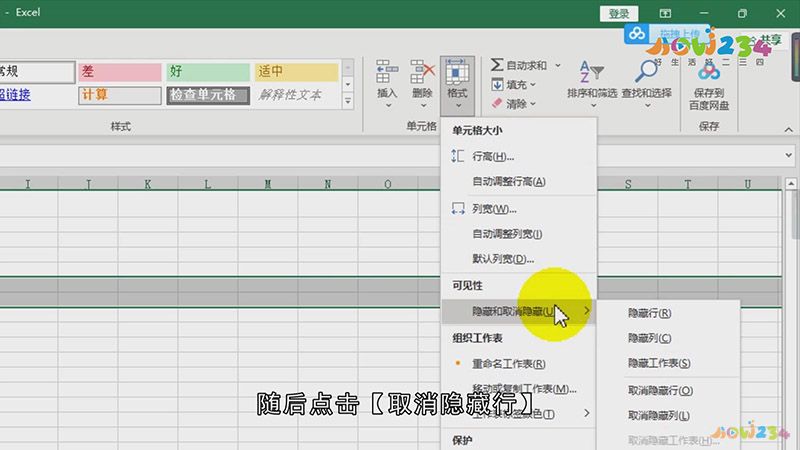The image size is (800, 450).
Task: Click the Login button
Action: pyautogui.click(x=619, y=14)
